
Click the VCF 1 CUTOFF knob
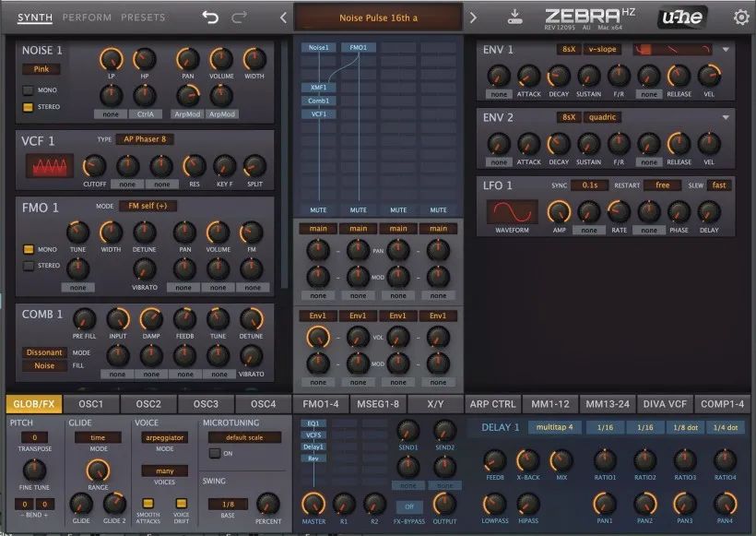pyautogui.click(x=94, y=166)
